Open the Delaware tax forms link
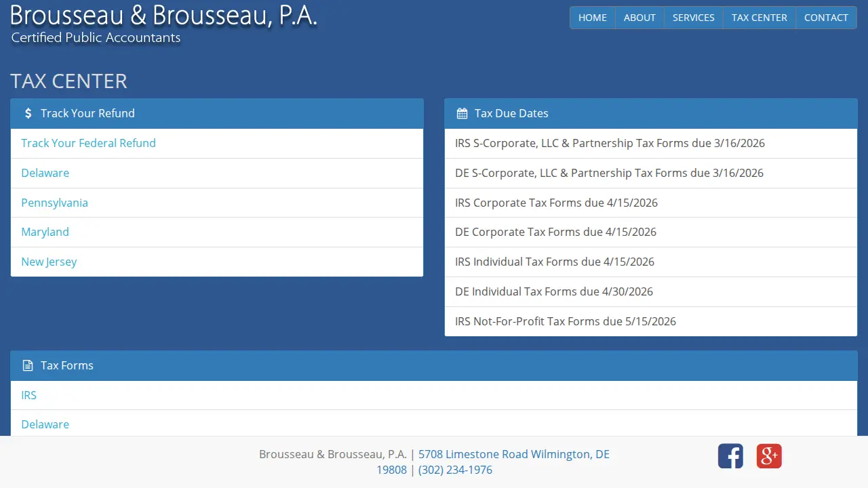The image size is (868, 488). tap(45, 424)
